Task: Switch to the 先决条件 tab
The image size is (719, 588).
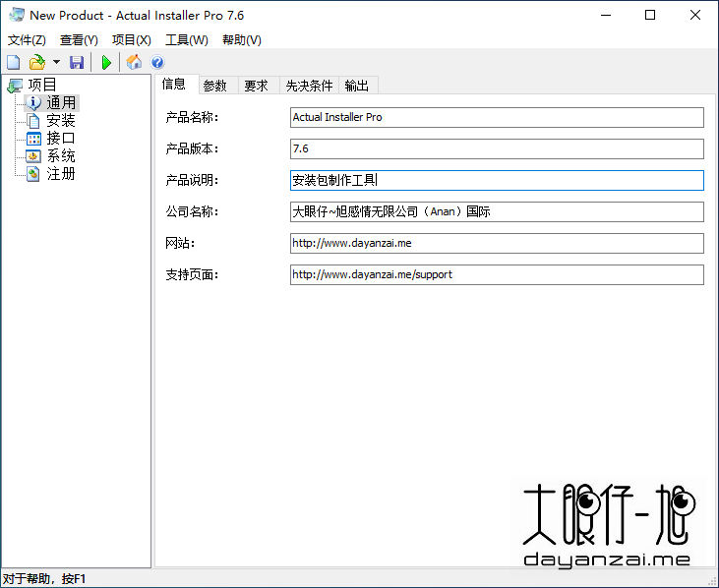Action: [309, 86]
